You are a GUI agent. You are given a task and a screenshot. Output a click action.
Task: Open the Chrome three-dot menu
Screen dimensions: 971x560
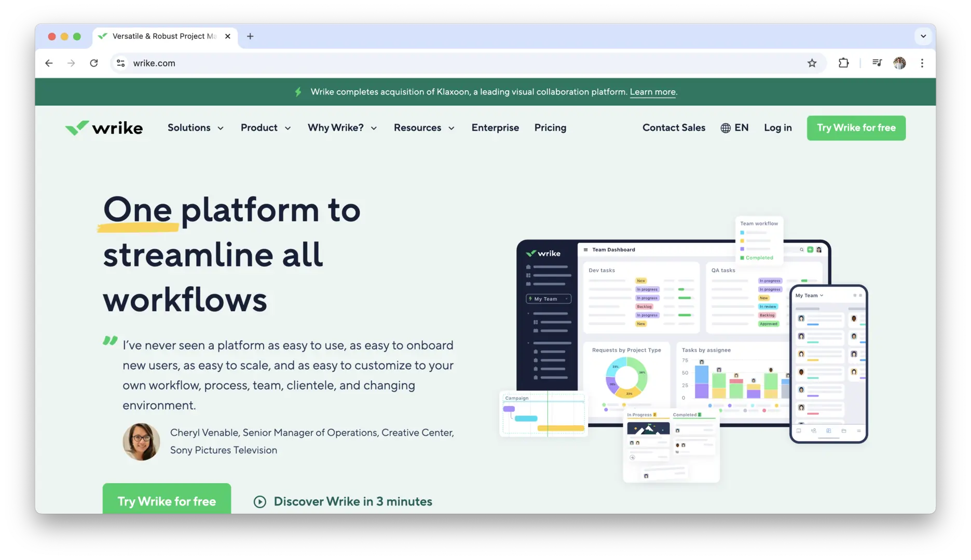click(922, 63)
